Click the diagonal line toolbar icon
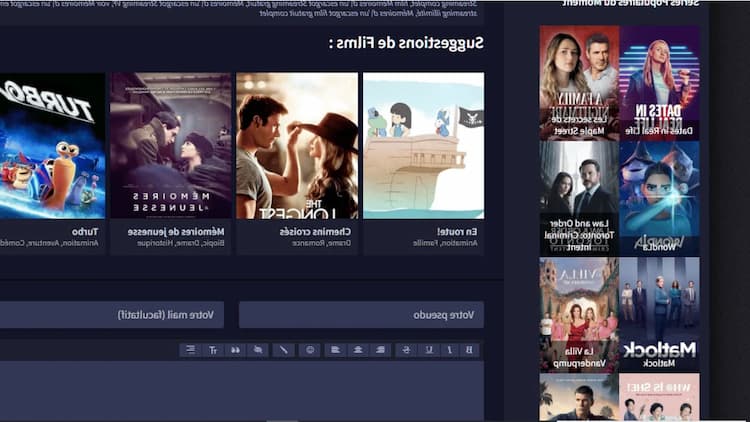The image size is (750, 422). click(x=284, y=350)
